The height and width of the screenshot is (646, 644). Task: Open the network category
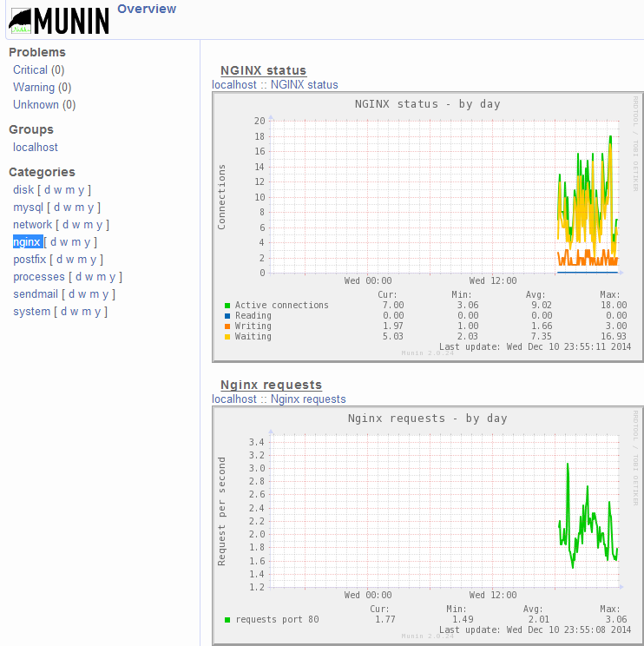[x=32, y=224]
